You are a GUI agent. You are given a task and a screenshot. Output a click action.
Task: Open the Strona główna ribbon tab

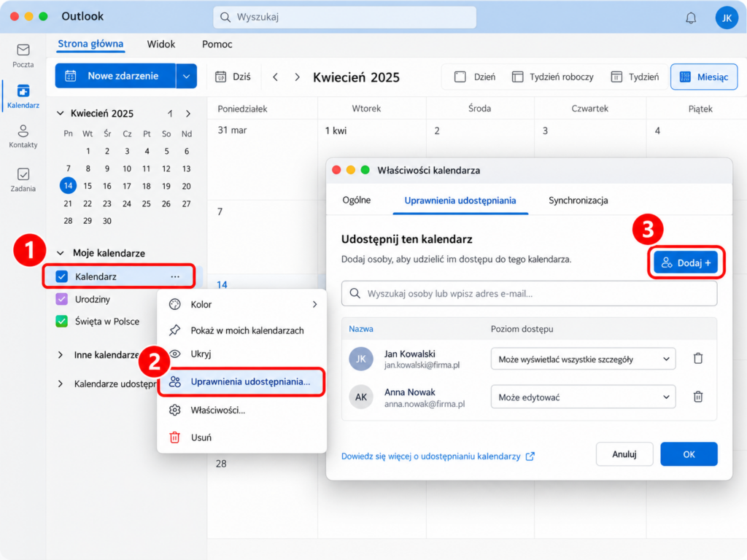[x=90, y=44]
